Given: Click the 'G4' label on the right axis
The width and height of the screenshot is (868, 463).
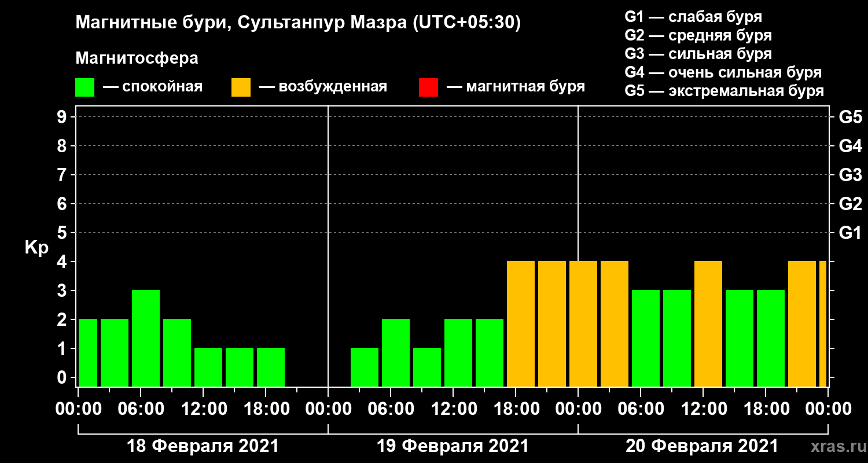Looking at the screenshot, I should tap(850, 146).
